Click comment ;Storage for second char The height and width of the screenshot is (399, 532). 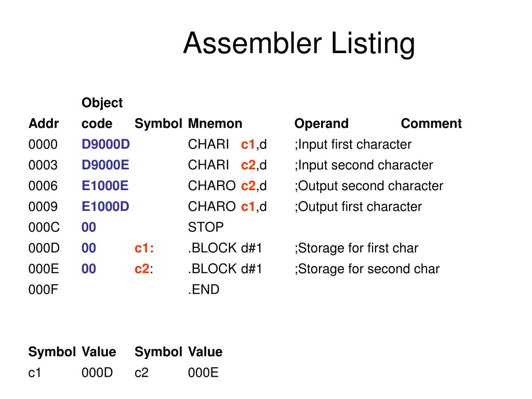click(367, 269)
